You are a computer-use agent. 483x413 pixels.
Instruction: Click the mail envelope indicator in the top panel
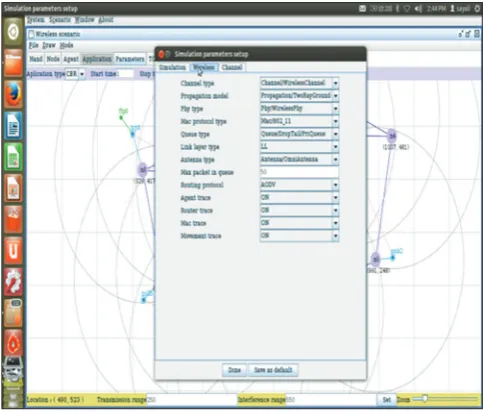pyautogui.click(x=362, y=9)
